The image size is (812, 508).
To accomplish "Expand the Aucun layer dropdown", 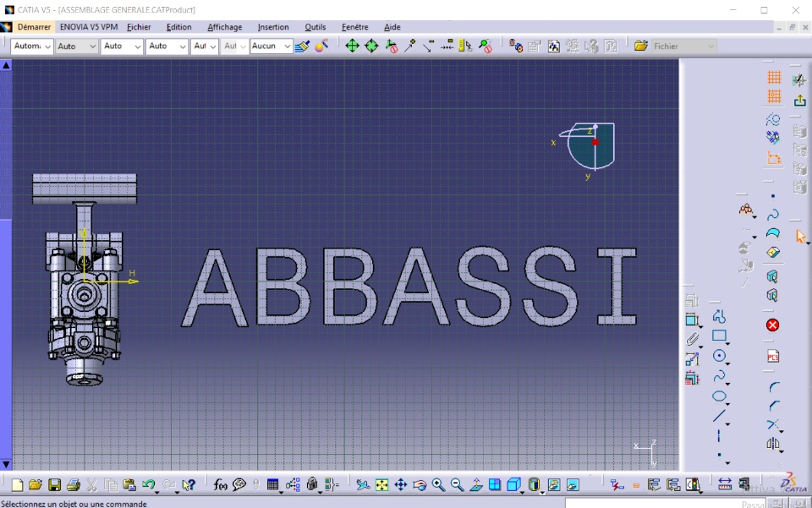I will [272, 46].
